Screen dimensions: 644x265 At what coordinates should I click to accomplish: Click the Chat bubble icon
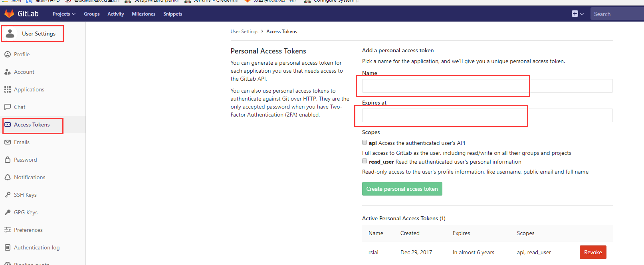[8, 107]
